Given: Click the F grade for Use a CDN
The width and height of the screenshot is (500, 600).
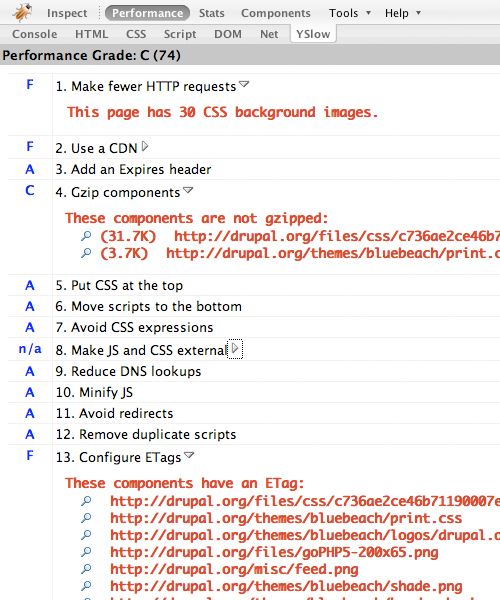Looking at the screenshot, I should pyautogui.click(x=30, y=146).
